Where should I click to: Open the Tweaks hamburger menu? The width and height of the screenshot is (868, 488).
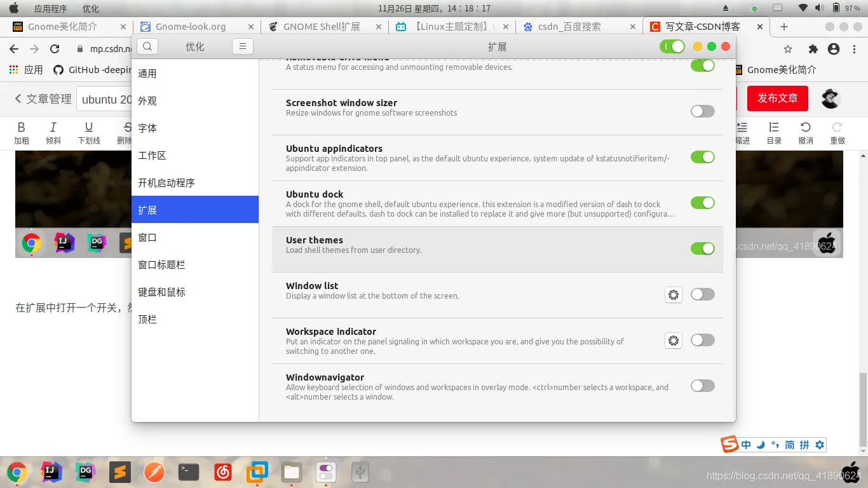(x=243, y=46)
